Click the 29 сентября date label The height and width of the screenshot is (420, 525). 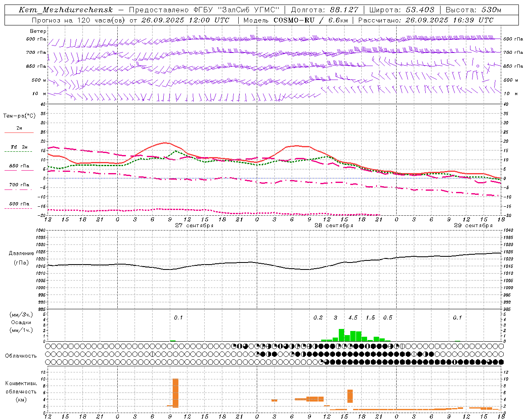pyautogui.click(x=473, y=225)
